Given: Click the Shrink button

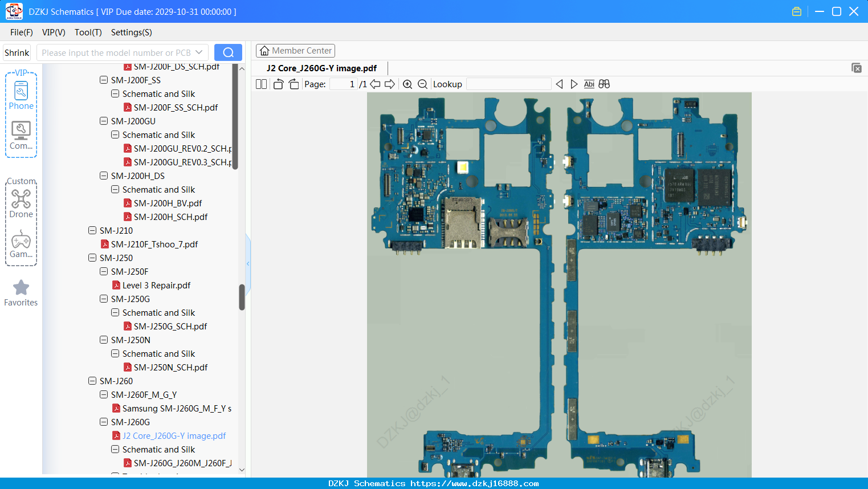Looking at the screenshot, I should click(17, 52).
